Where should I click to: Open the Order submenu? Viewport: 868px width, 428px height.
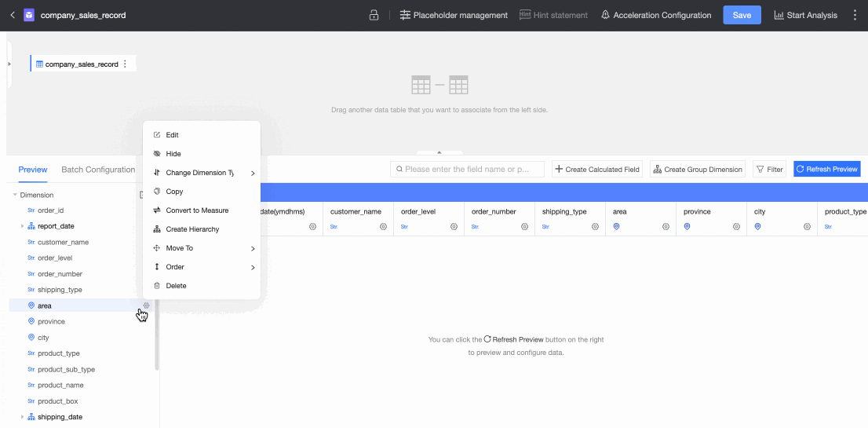(202, 267)
